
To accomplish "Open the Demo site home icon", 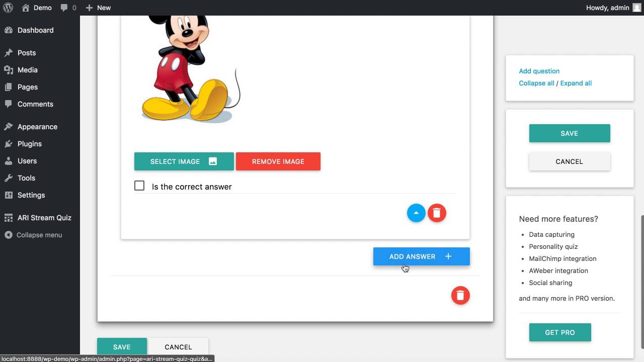I will tap(26, 8).
